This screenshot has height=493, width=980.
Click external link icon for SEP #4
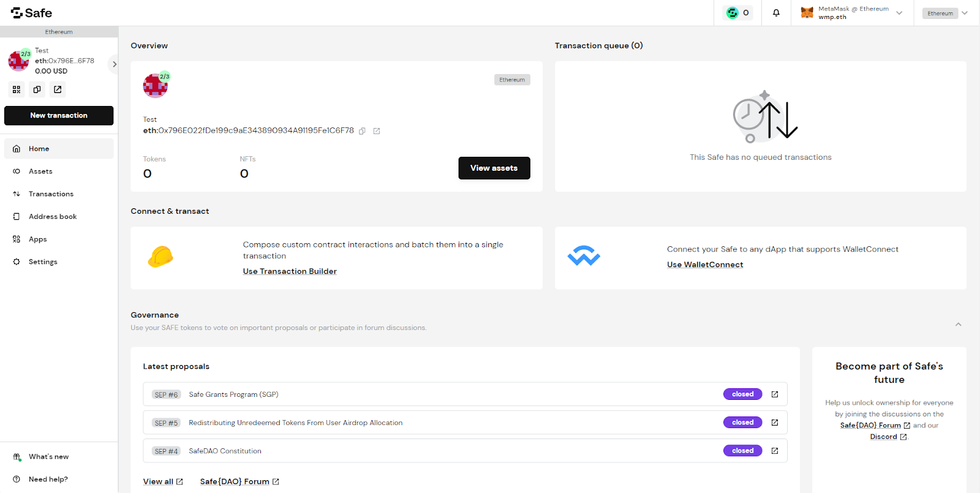click(x=775, y=451)
